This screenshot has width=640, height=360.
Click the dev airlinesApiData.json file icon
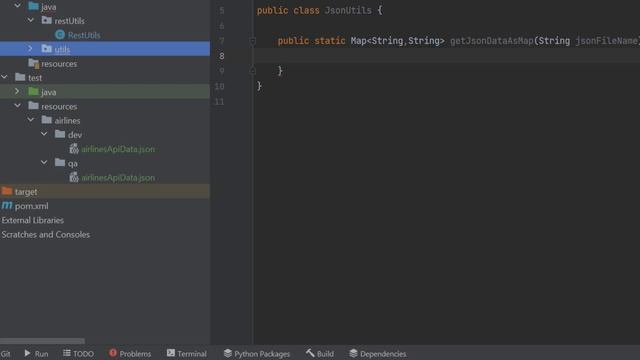pos(74,149)
